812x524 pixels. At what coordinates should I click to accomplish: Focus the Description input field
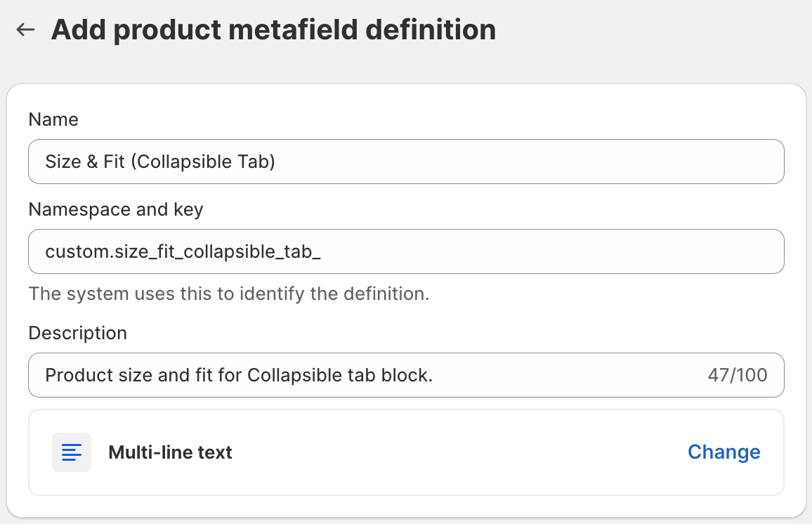[562, 375]
